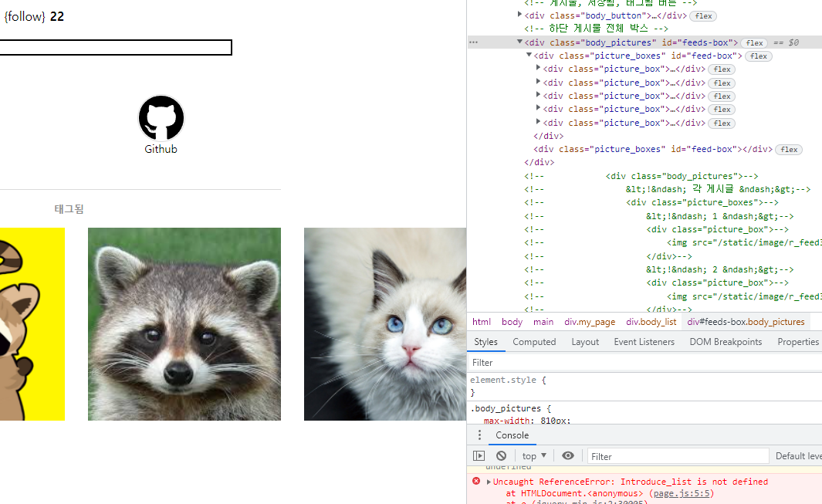Clear the console with the ban icon
This screenshot has width=822, height=504.
[501, 455]
